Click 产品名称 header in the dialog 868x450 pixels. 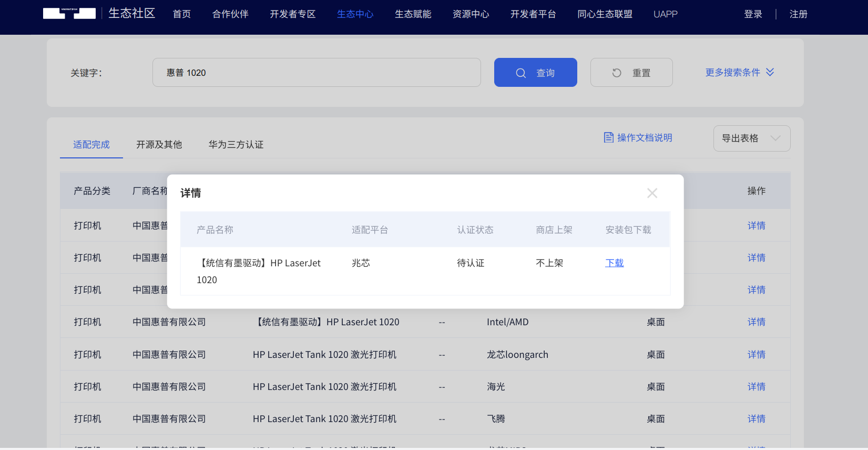click(215, 230)
